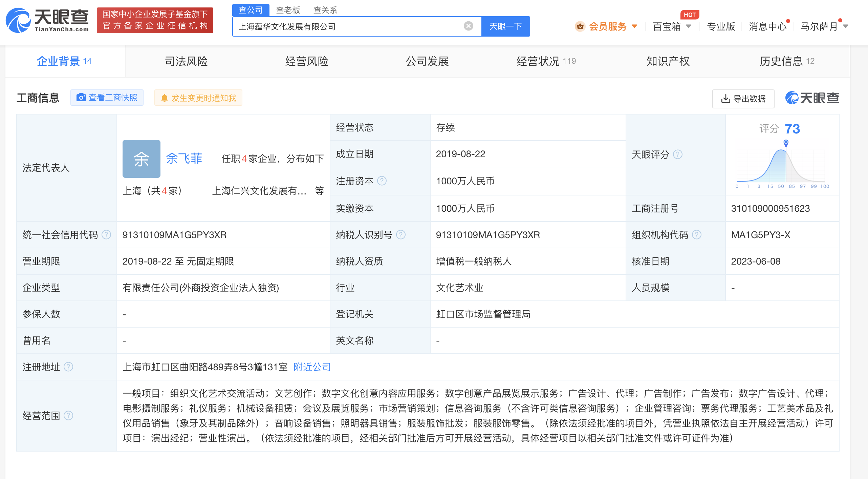Click the 2019-08-22 establishment date
The height and width of the screenshot is (479, 868).
(460, 154)
